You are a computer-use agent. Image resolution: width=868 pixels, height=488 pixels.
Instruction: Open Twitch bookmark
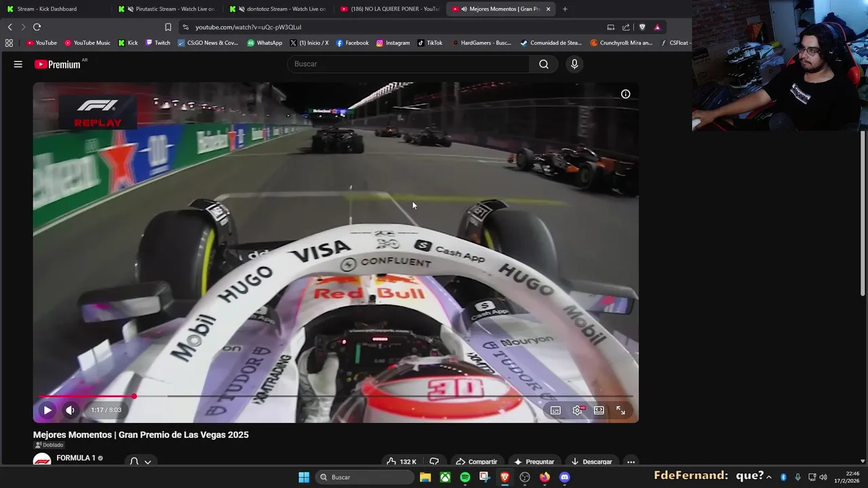(x=158, y=43)
